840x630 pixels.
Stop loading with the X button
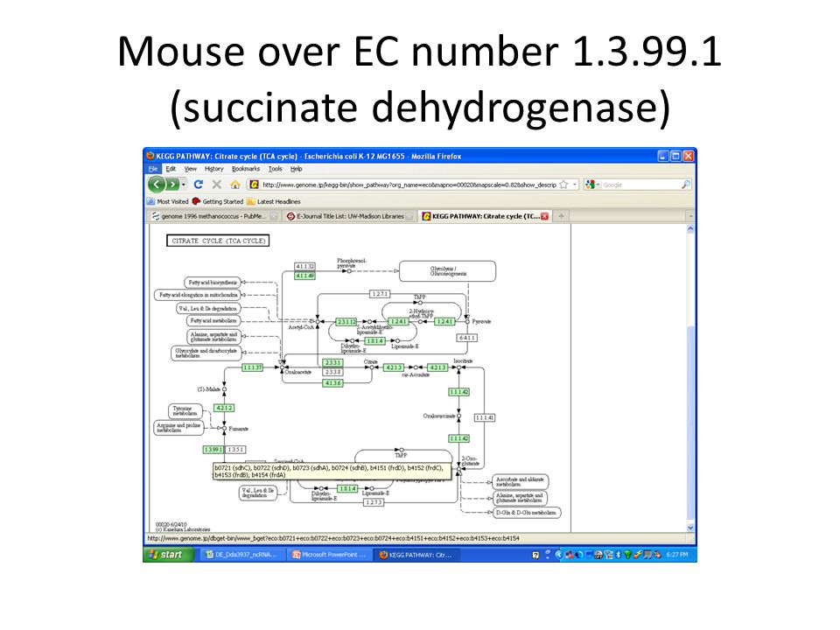click(216, 185)
